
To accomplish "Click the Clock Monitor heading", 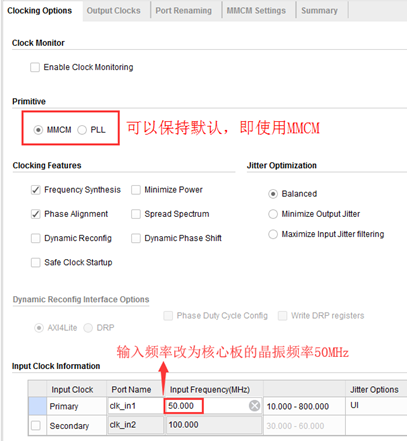I will [38, 43].
